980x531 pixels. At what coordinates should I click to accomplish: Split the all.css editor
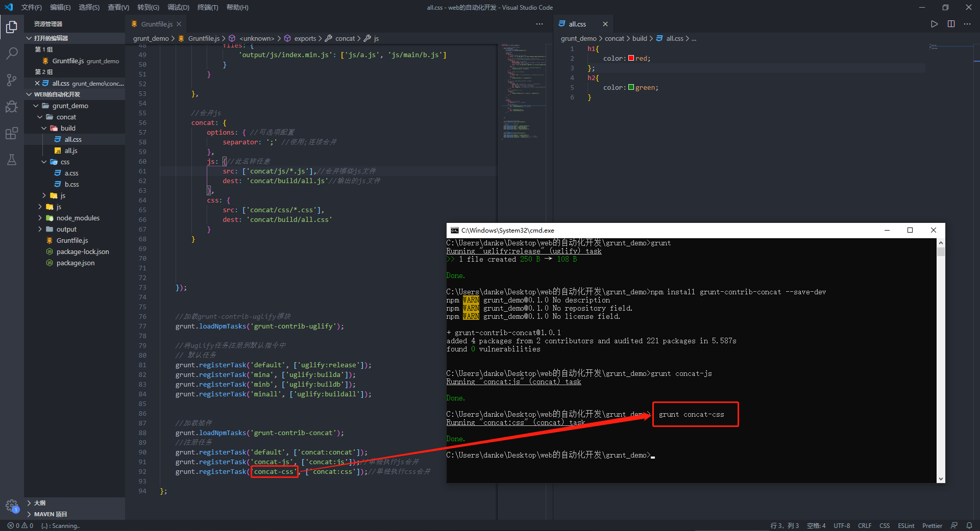[x=951, y=24]
